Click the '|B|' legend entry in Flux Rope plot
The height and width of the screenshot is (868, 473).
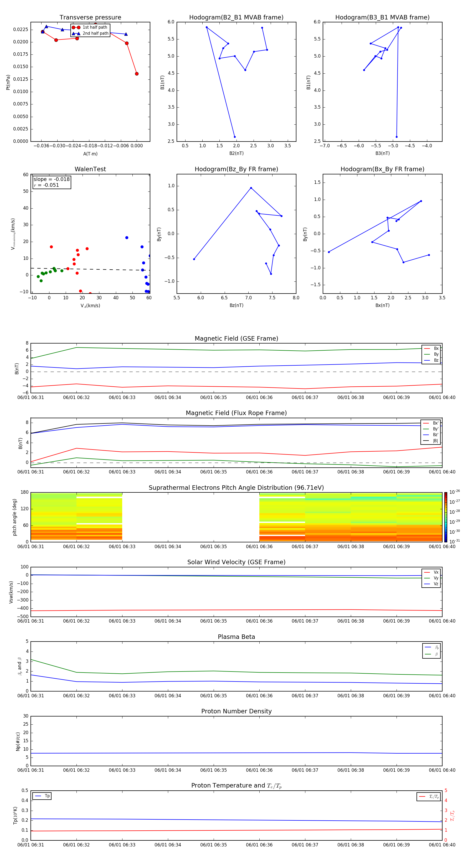click(431, 441)
